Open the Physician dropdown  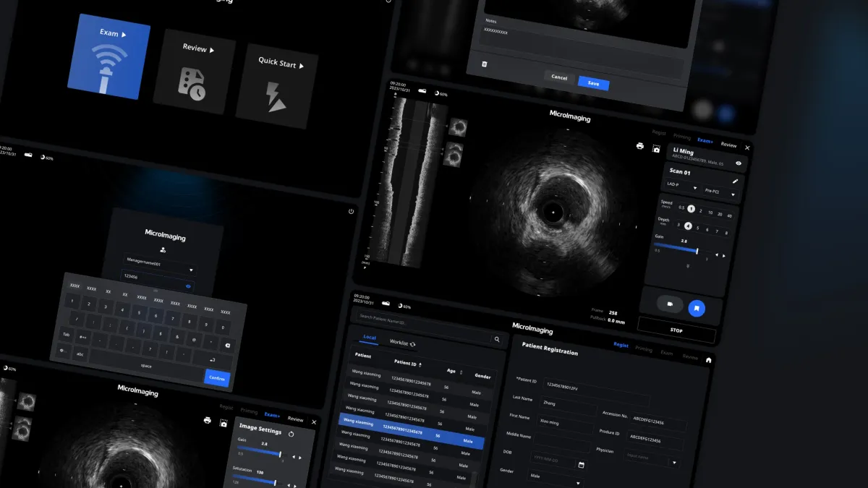(x=652, y=458)
